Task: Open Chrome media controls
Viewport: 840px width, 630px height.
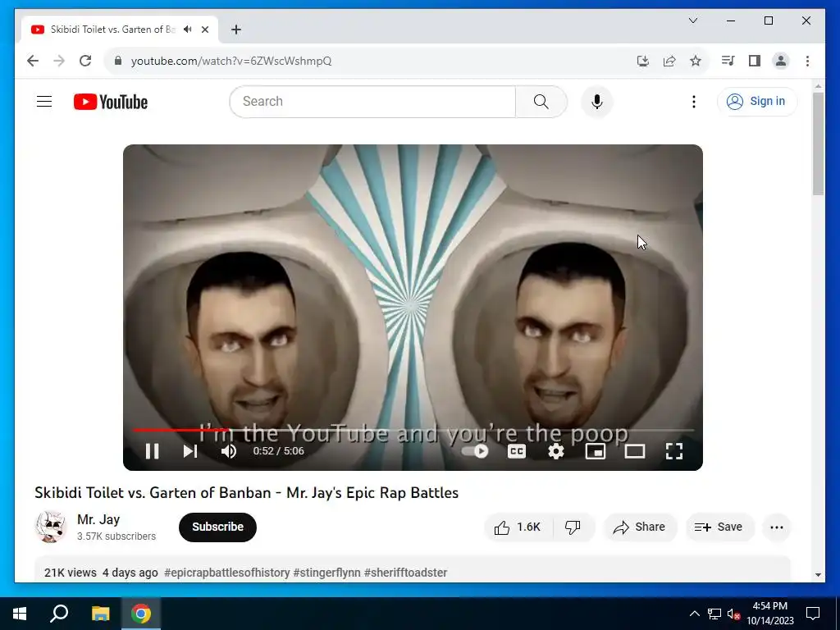Action: point(728,61)
